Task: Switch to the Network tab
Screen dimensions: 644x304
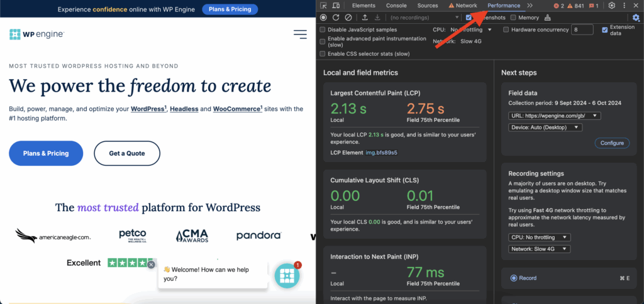Action: 463,5
